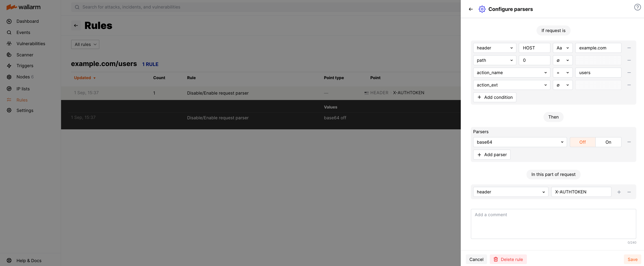Go to Triggers in the sidebar
Viewport: 644px width, 266px height.
[x=25, y=66]
